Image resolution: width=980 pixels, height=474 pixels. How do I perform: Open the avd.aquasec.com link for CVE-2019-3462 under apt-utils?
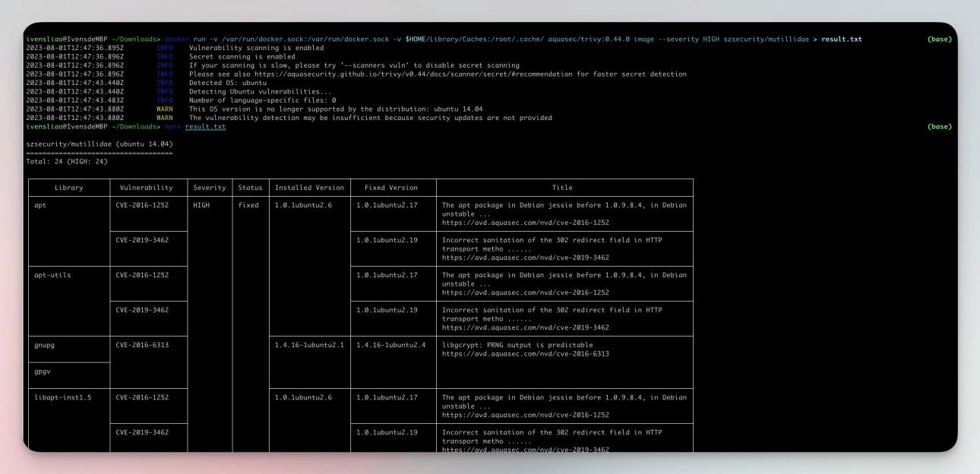(526, 328)
